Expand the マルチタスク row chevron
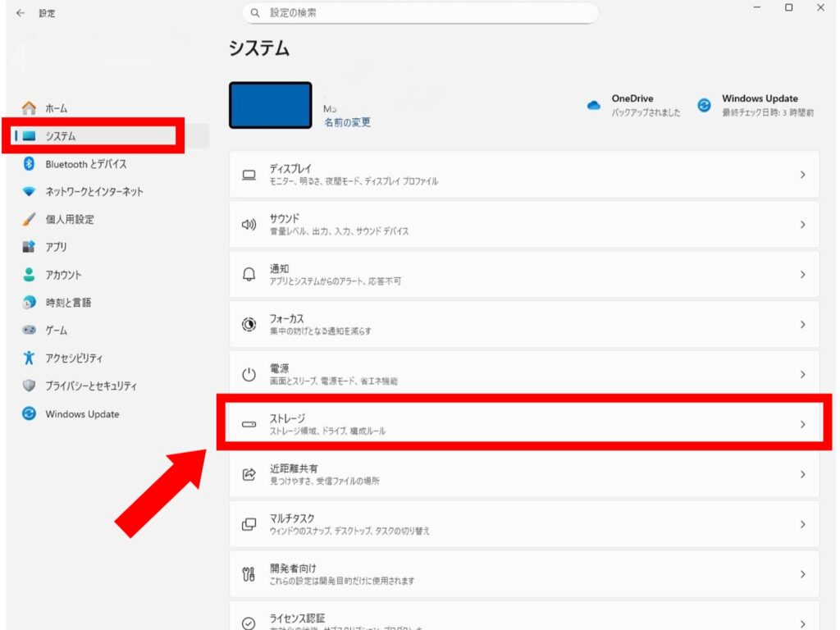This screenshot has height=630, width=840. (802, 524)
